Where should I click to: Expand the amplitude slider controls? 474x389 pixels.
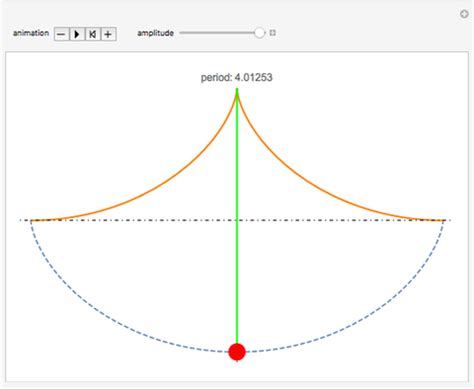(272, 33)
